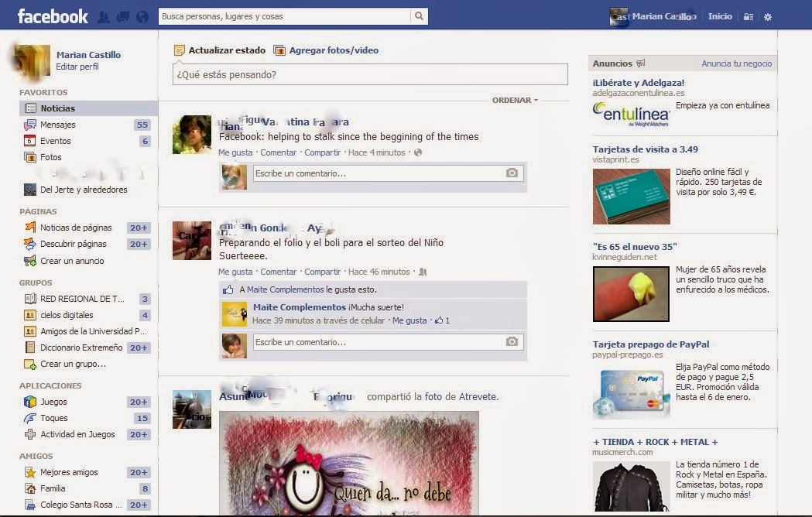This screenshot has height=517, width=812.
Task: Select Inicio in the top navigation
Action: click(720, 15)
